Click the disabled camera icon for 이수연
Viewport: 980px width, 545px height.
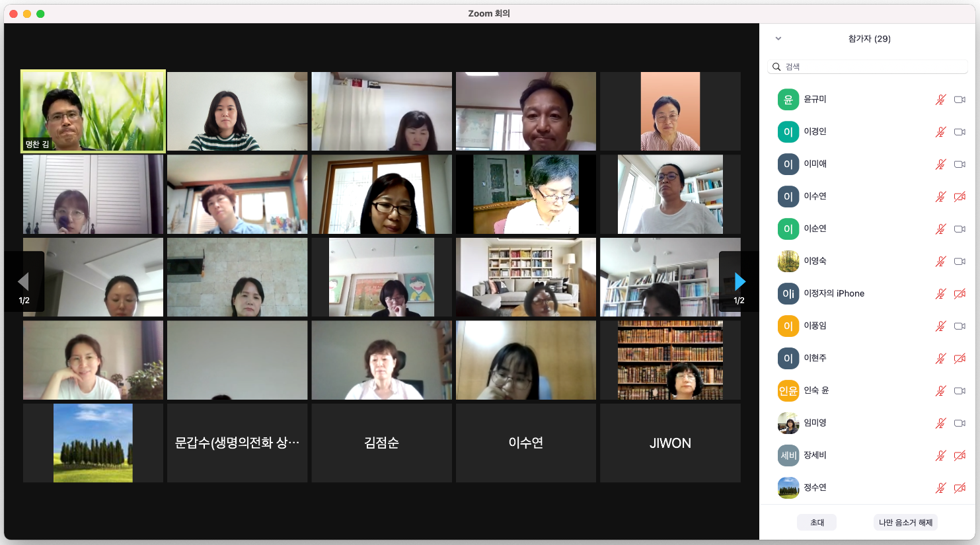(960, 197)
